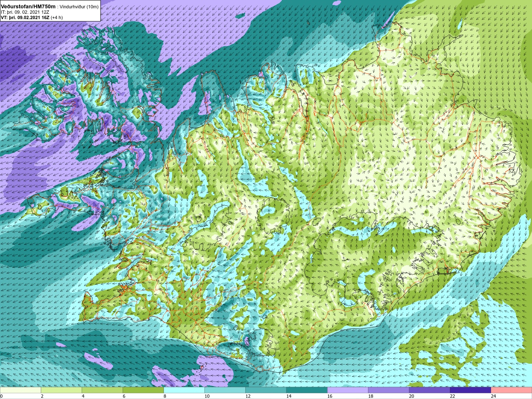
Task: Click the light cyan 8–10 legend swatch
Action: click(x=184, y=390)
